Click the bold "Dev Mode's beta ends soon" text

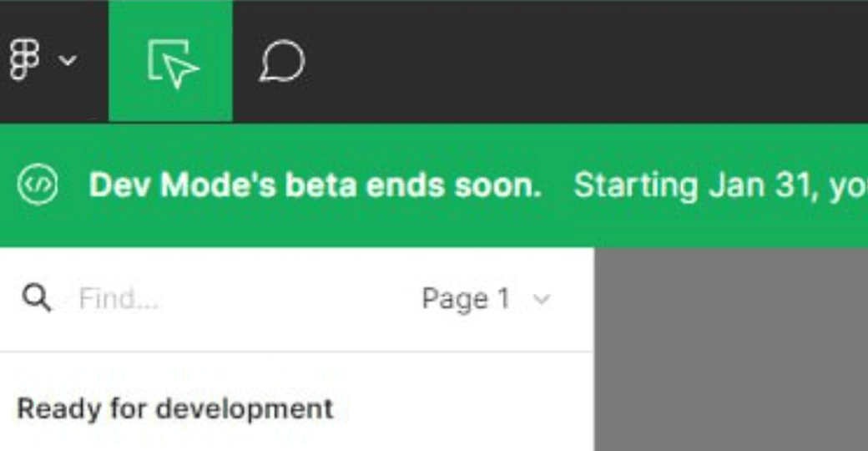pos(315,185)
